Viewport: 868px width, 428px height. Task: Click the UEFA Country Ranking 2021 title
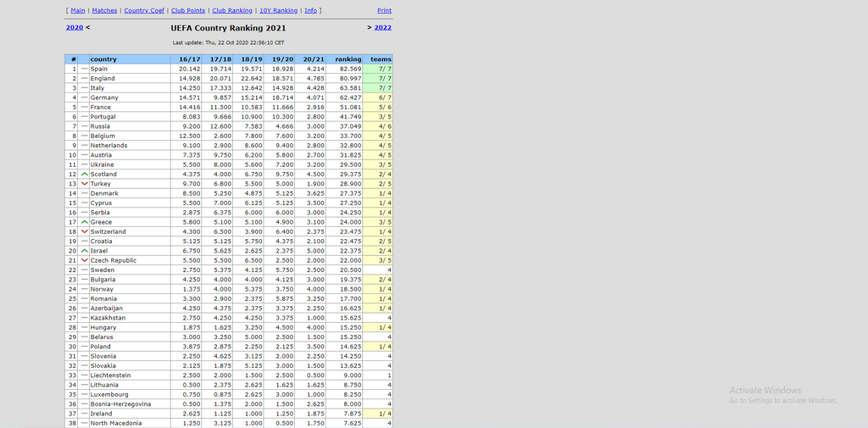(228, 28)
